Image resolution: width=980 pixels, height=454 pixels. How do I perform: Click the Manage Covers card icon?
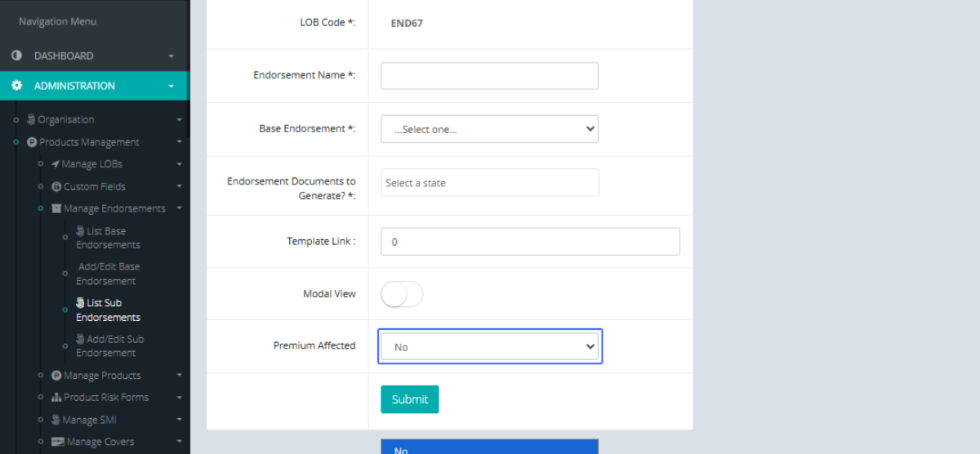pos(57,442)
